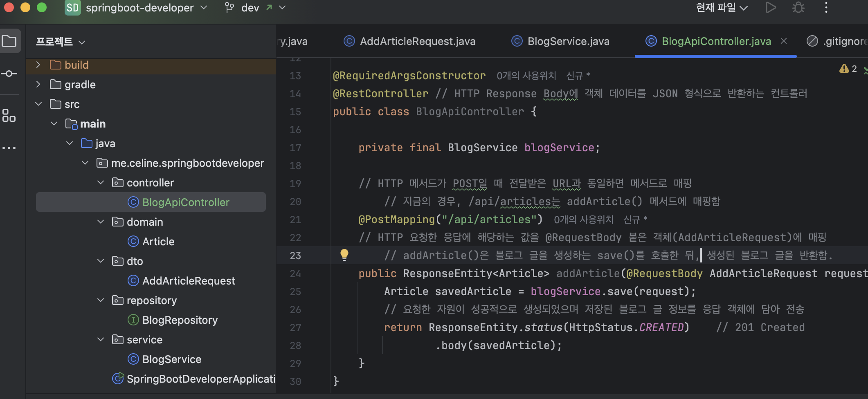Open the Structure tool window icon
The width and height of the screenshot is (868, 399).
pos(9,115)
